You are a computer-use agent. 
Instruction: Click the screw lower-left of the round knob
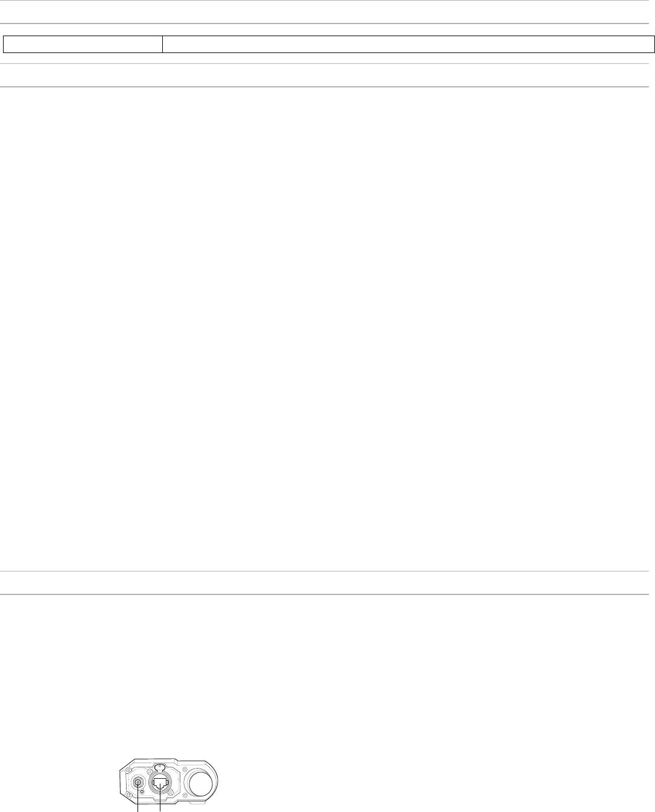[185, 795]
